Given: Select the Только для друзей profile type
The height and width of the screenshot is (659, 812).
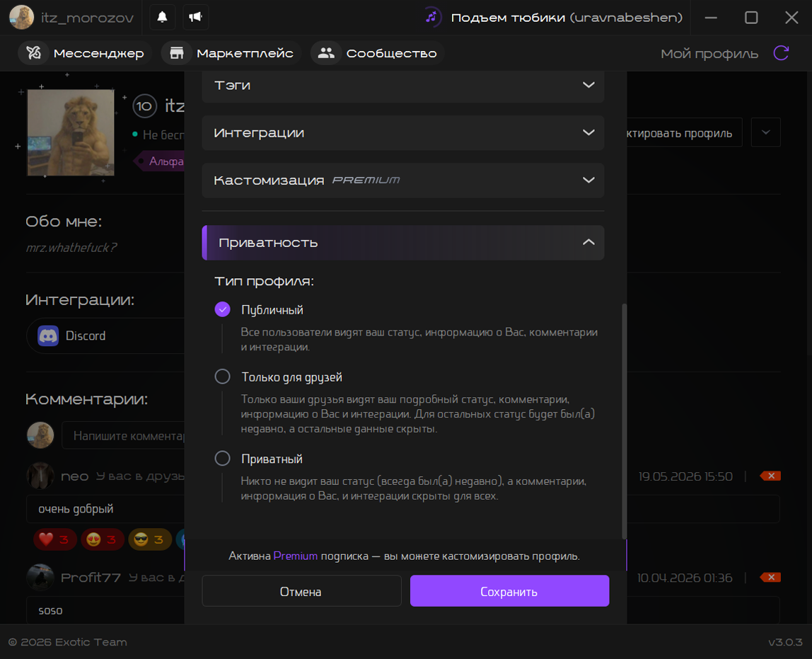Looking at the screenshot, I should click(223, 377).
